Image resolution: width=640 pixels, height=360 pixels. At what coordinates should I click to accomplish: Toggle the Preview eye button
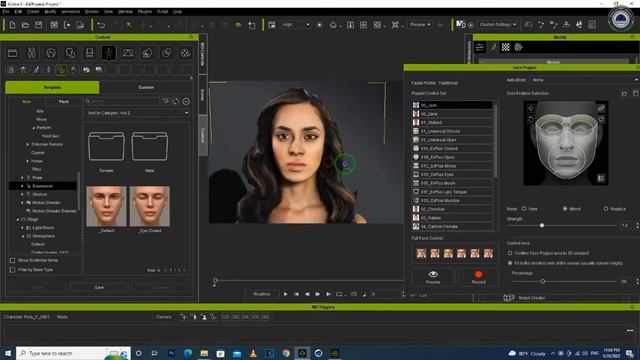point(433,277)
